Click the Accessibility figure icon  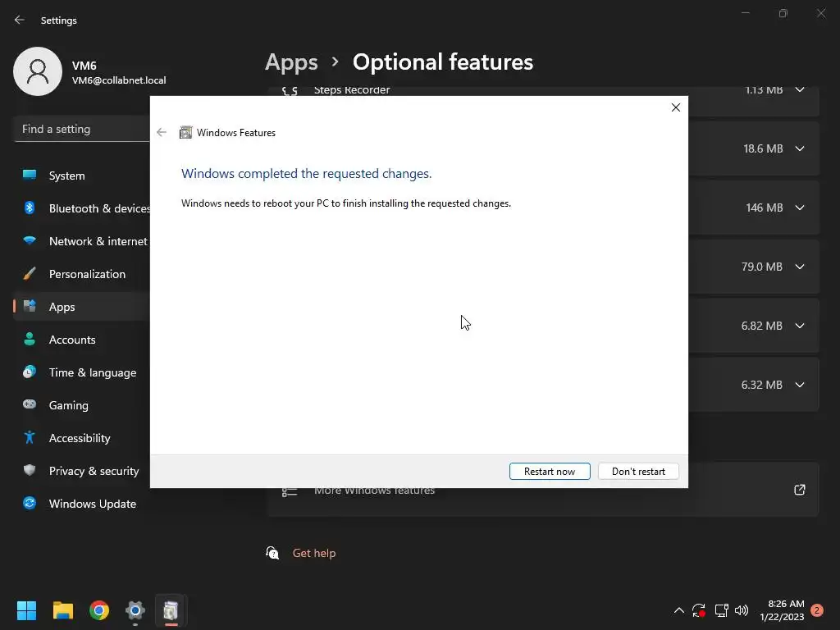pyautogui.click(x=30, y=438)
